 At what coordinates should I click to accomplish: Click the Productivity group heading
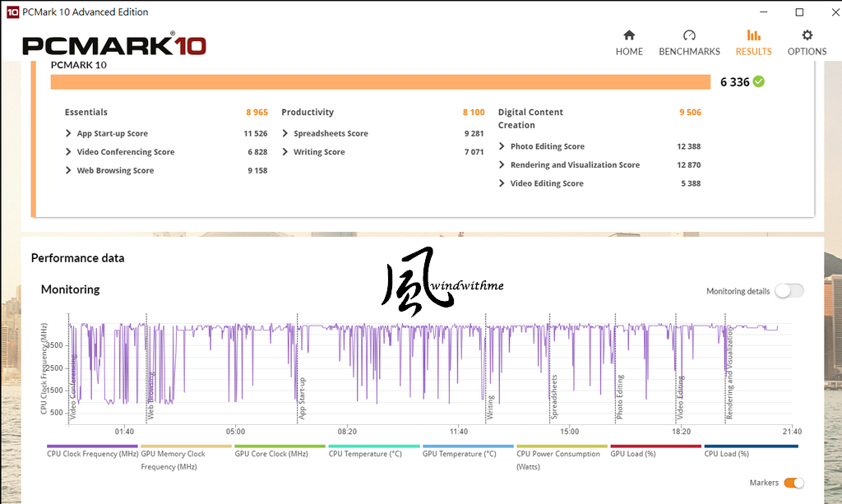click(308, 112)
